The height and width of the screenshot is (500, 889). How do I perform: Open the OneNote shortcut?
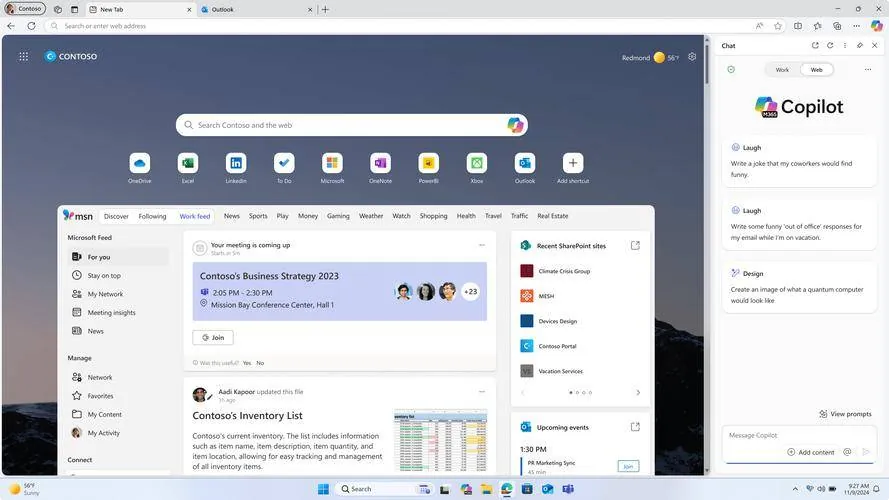(x=380, y=163)
